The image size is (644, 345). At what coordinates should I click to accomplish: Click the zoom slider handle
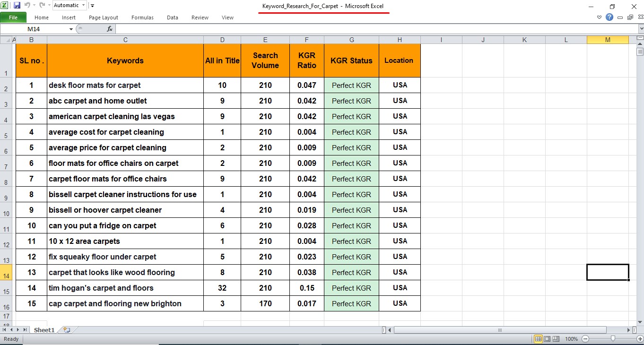click(x=613, y=339)
